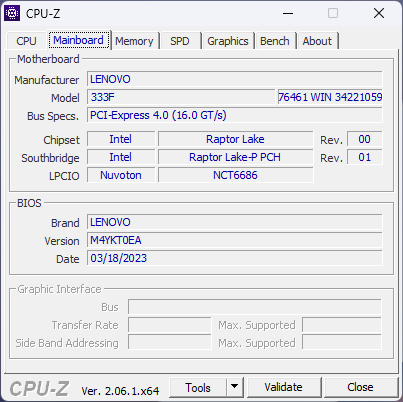Screen dimensions: 403x402
Task: Select the Bench tab
Action: click(275, 41)
